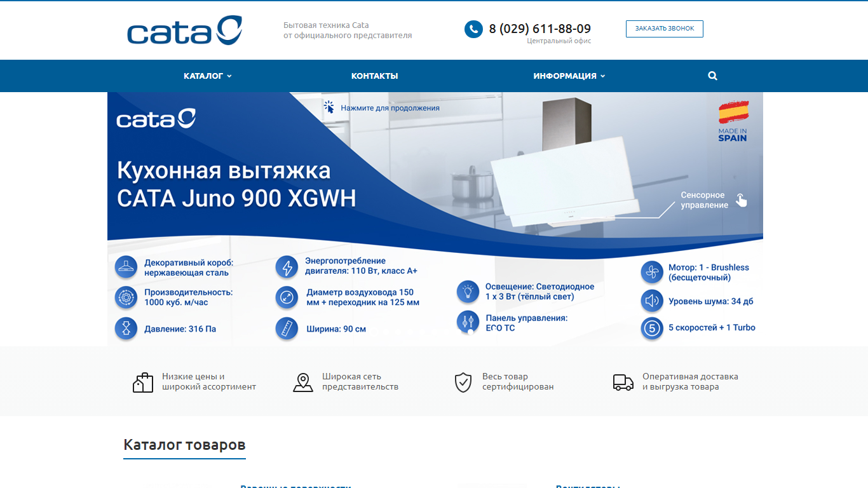Screen dimensions: 868x488
Task: Click the pressure icon beside Давление: 316 Па
Action: 126,328
